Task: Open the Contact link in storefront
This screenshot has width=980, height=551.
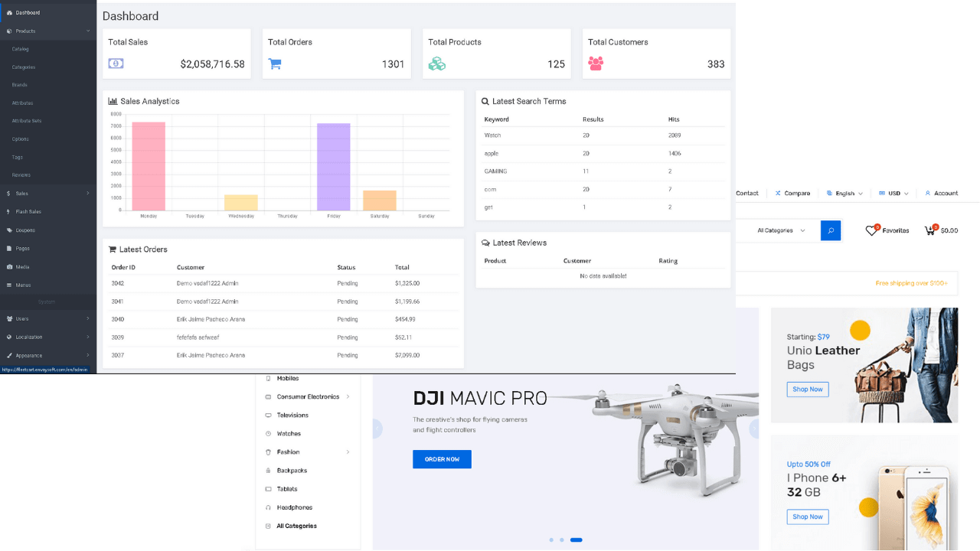Action: click(747, 194)
